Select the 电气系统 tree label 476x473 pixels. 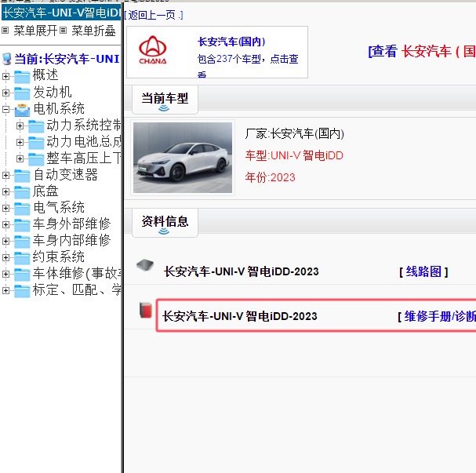(x=59, y=207)
